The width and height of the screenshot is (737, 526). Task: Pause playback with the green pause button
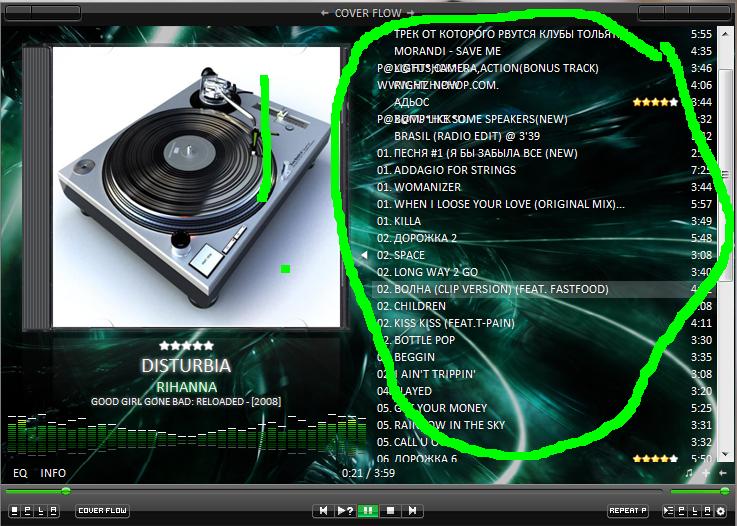[x=368, y=510]
